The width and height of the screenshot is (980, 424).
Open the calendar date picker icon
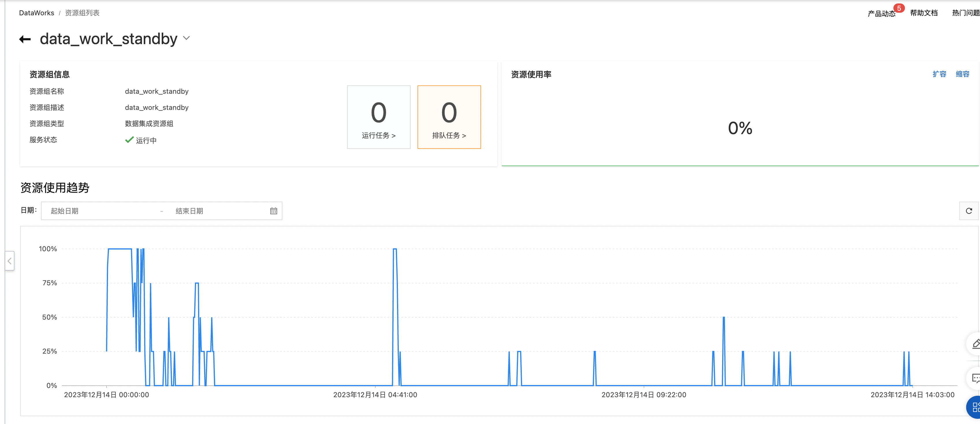click(273, 211)
